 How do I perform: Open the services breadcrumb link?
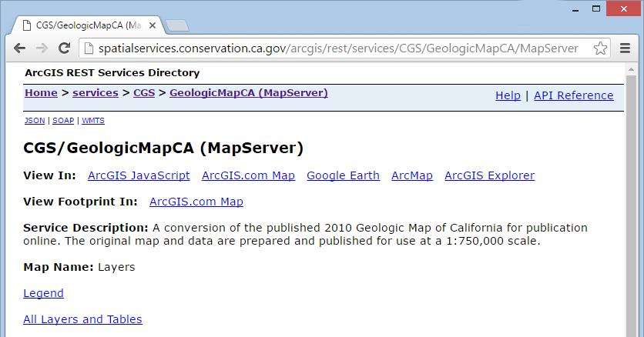(x=96, y=93)
